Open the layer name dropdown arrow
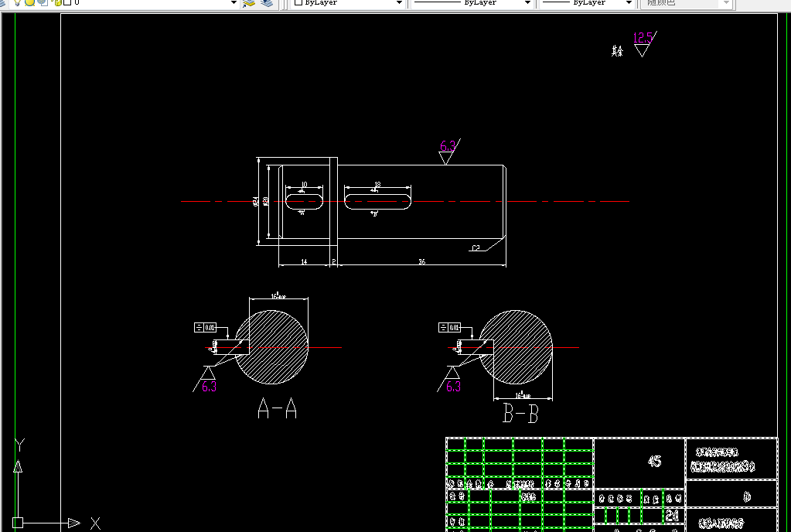The image size is (791, 532). [x=234, y=2]
